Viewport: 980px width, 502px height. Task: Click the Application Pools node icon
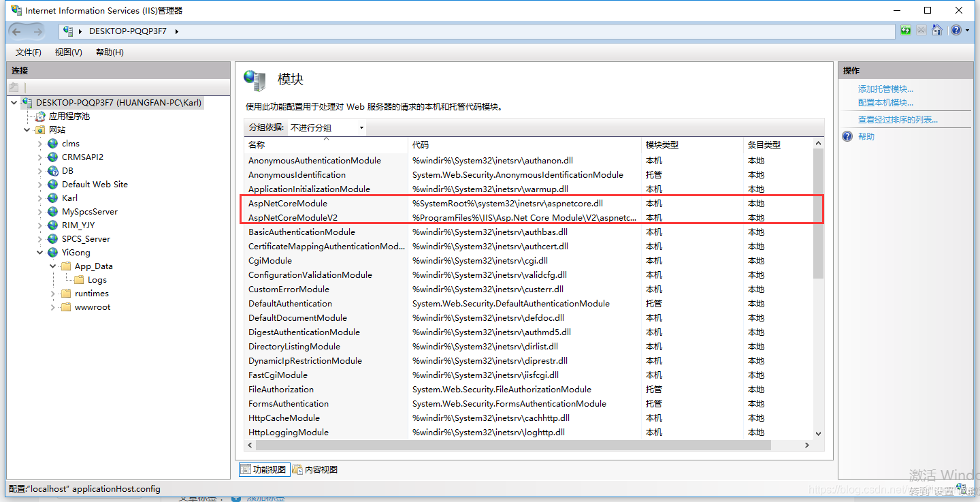(40, 116)
